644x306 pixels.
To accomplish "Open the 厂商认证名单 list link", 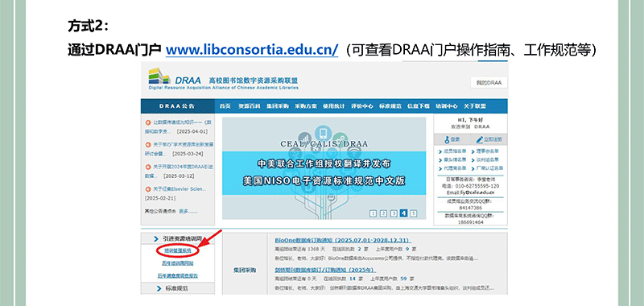I will coord(489,168).
